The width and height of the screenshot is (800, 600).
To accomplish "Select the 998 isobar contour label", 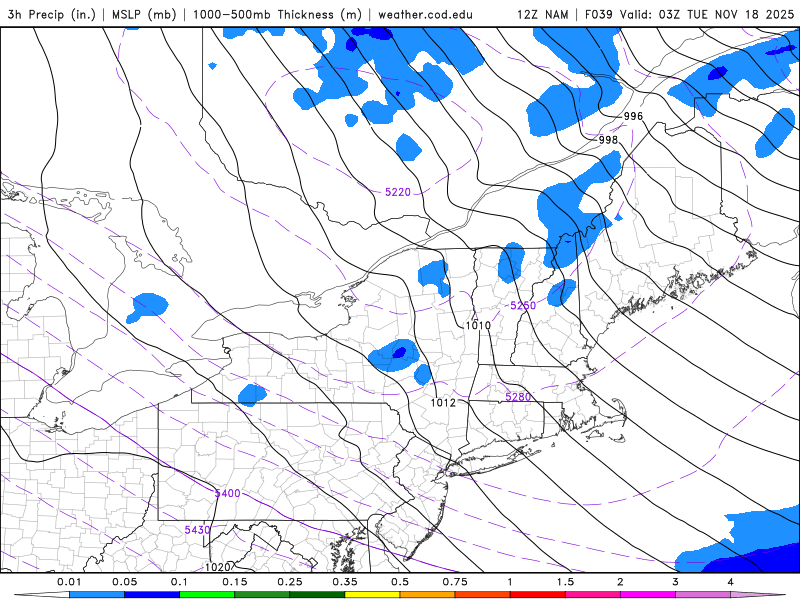I will pos(608,139).
